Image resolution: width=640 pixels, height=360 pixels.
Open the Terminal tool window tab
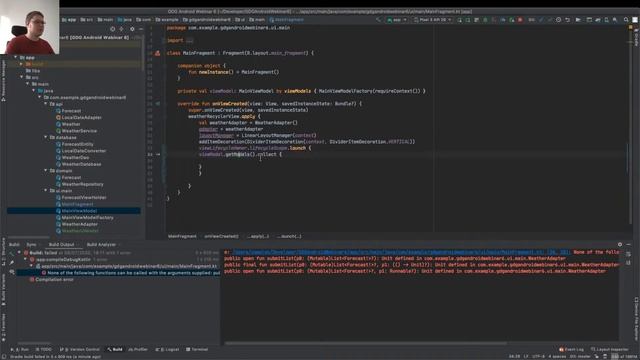[x=197, y=349]
